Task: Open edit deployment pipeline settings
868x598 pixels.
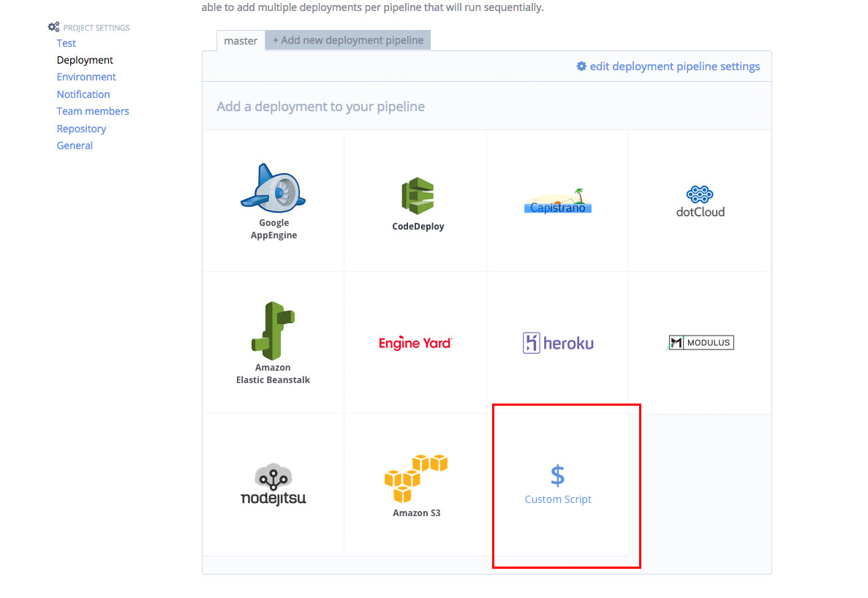Action: pyautogui.click(x=668, y=66)
